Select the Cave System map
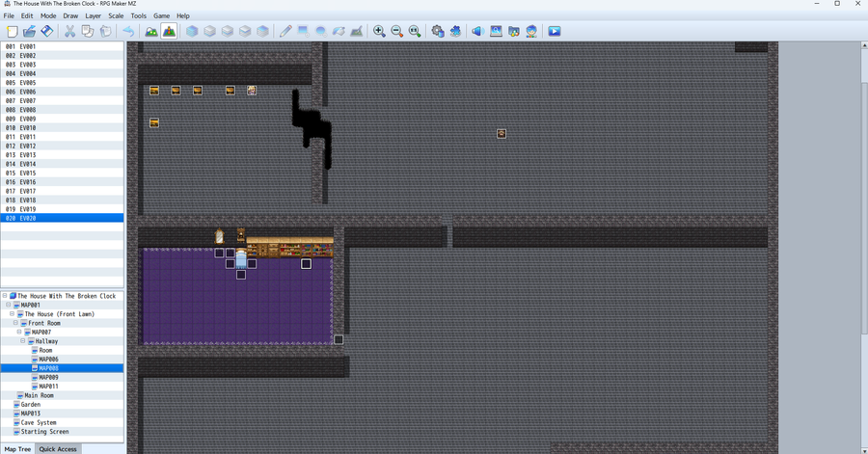This screenshot has height=454, width=868. pyautogui.click(x=39, y=422)
